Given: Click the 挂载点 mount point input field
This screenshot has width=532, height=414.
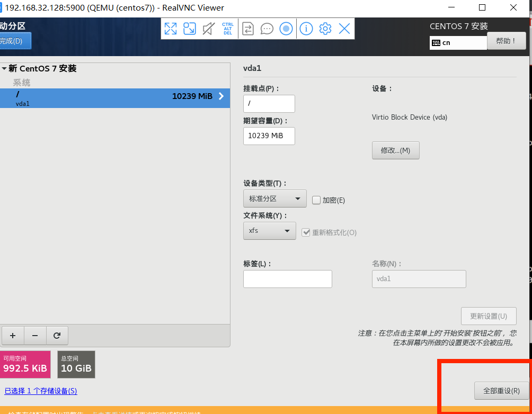Looking at the screenshot, I should (269, 103).
